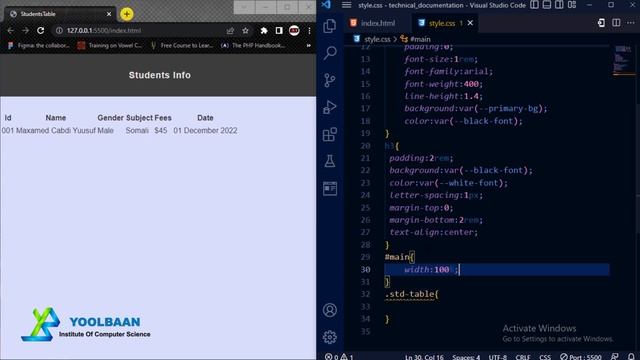The height and width of the screenshot is (360, 640).
Task: Open the Figma bookmark
Action: [x=38, y=45]
